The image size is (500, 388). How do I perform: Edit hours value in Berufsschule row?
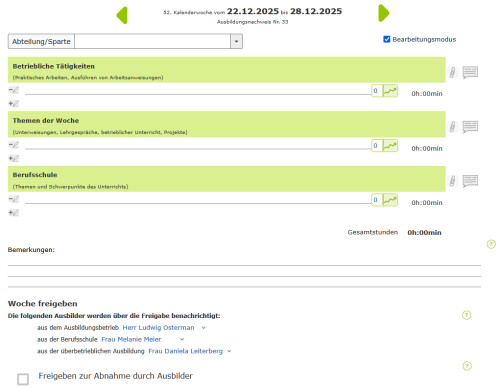coord(376,200)
